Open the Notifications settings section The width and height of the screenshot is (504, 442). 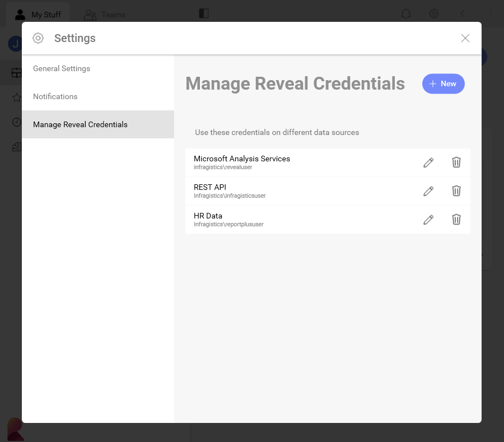coord(55,96)
